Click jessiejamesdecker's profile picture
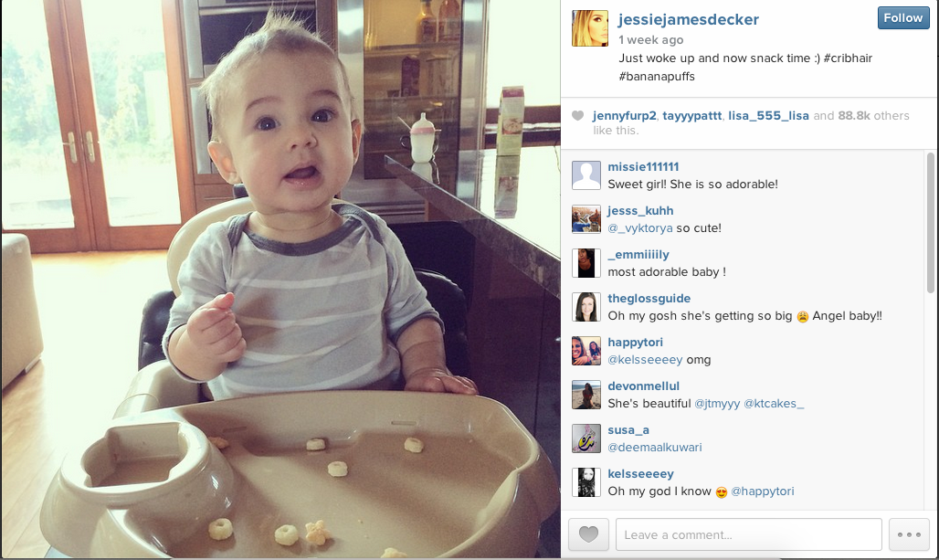 (590, 28)
